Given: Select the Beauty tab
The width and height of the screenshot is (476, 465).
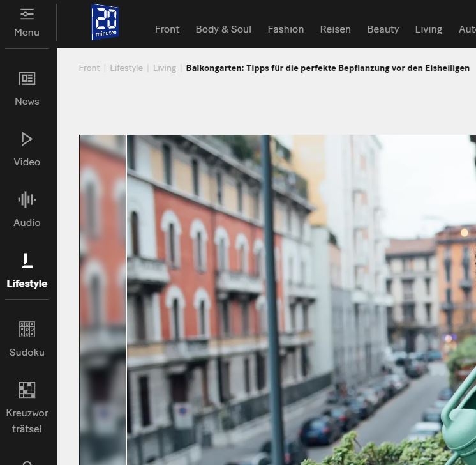Looking at the screenshot, I should point(383,29).
